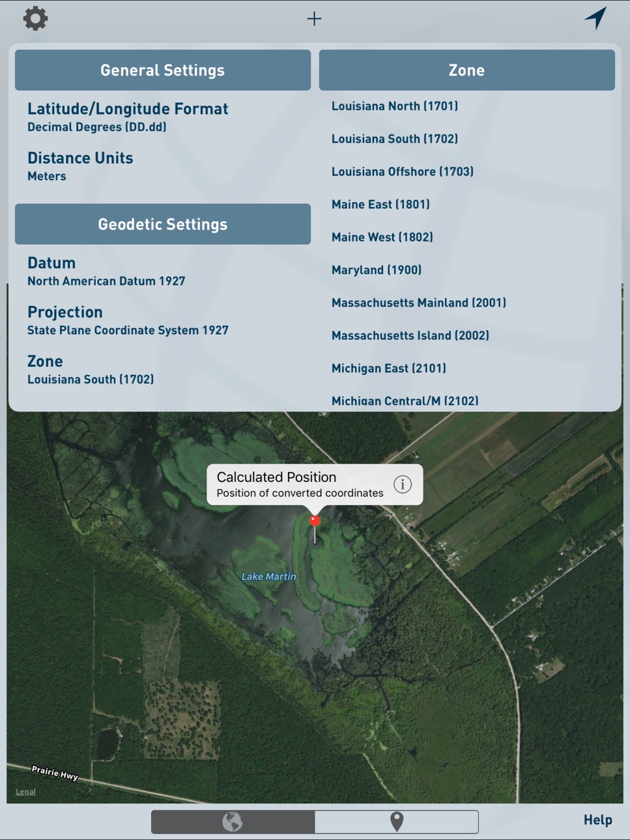The image size is (630, 840).
Task: Tap the Calculated Position callout title
Action: (x=276, y=477)
